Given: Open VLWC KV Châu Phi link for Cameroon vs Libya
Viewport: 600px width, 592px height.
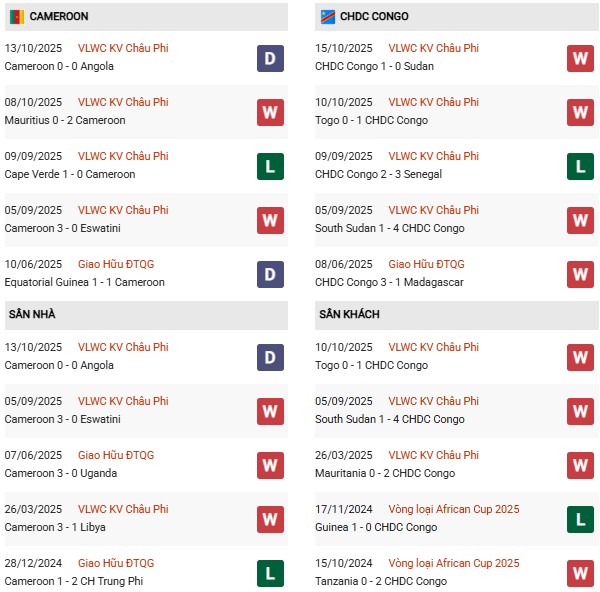Looking at the screenshot, I should point(123,509).
